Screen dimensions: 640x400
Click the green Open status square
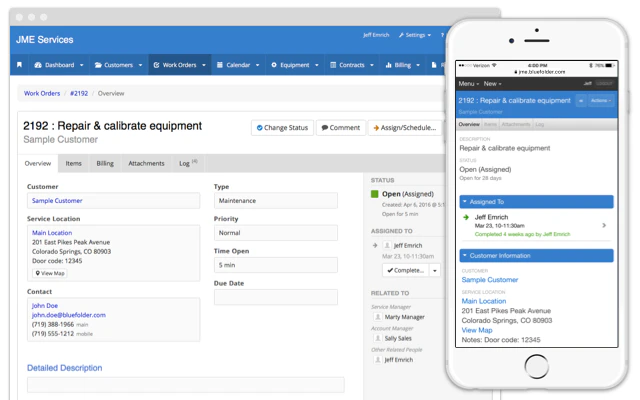375,194
